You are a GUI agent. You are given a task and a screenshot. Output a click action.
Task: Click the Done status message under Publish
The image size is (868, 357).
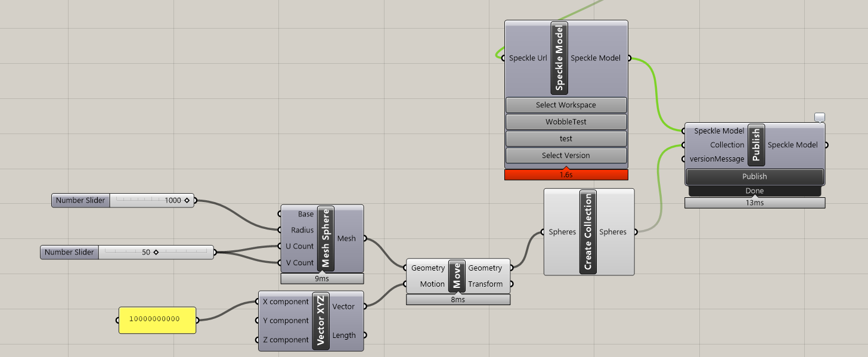click(755, 191)
